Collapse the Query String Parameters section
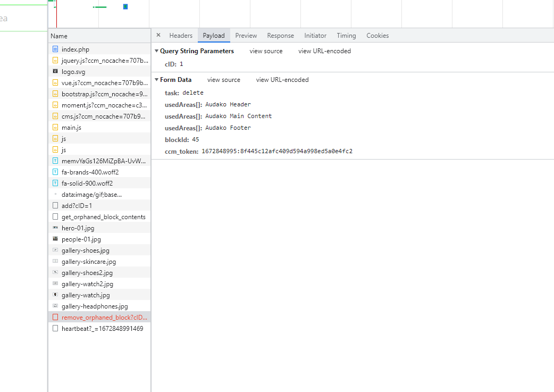554x392 pixels. point(156,51)
